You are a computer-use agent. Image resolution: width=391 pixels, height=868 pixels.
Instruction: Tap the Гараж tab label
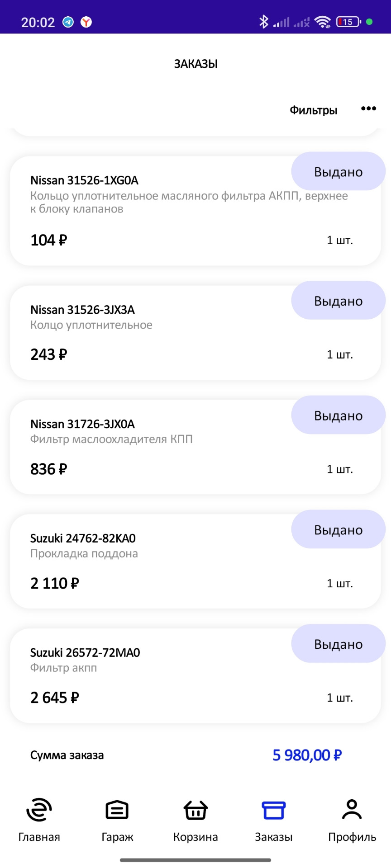point(117,837)
